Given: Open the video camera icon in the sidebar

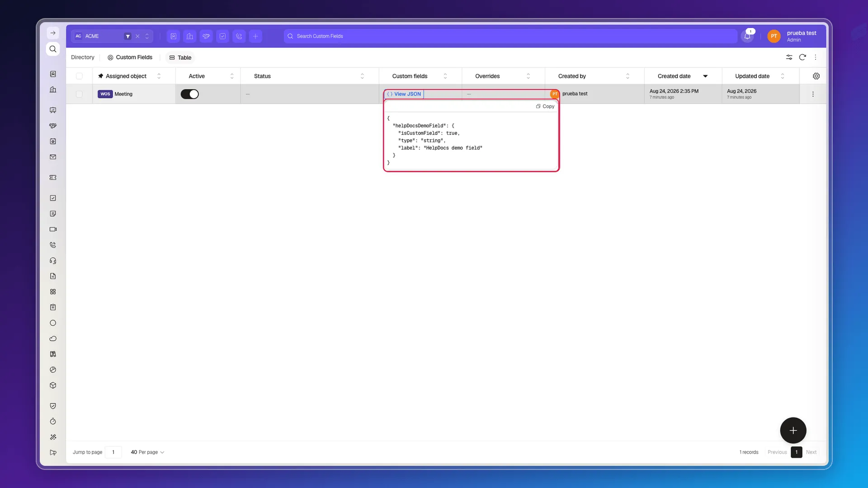Looking at the screenshot, I should pyautogui.click(x=53, y=229).
